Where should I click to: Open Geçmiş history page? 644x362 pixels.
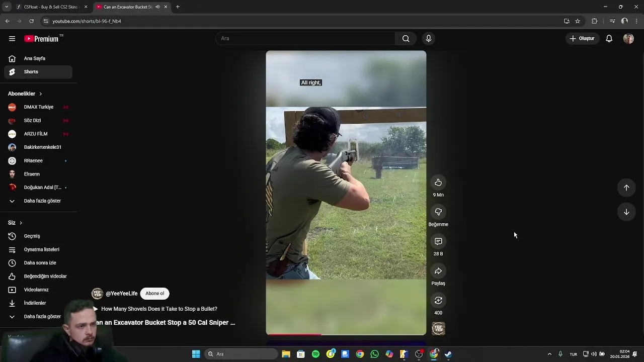tap(38, 236)
